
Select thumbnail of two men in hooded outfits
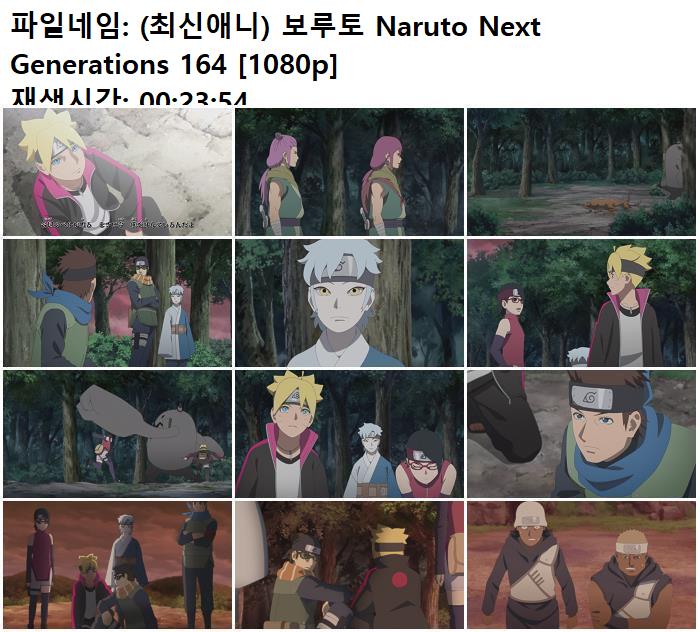click(x=581, y=565)
